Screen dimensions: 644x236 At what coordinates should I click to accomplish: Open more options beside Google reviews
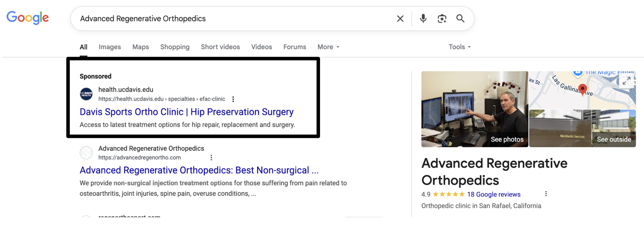(546, 194)
